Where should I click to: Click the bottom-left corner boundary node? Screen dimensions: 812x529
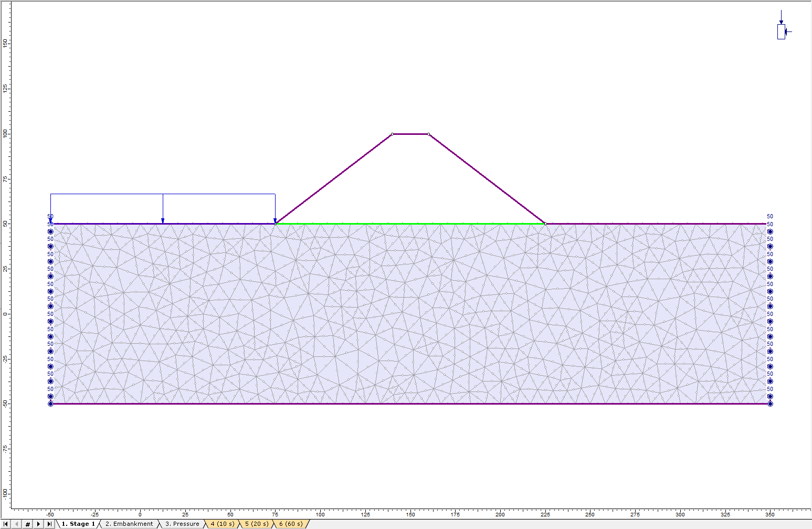point(51,404)
